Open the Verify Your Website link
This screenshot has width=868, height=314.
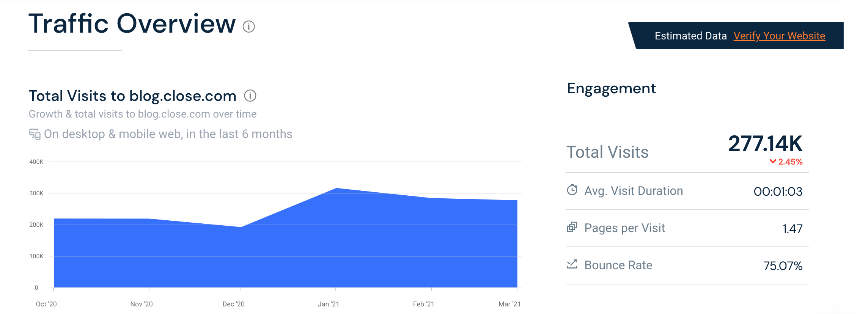coord(779,36)
